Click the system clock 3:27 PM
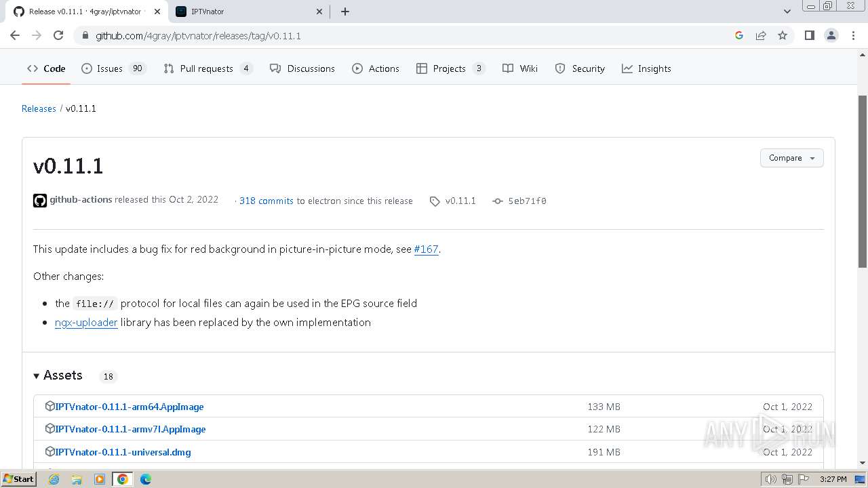 (x=833, y=479)
